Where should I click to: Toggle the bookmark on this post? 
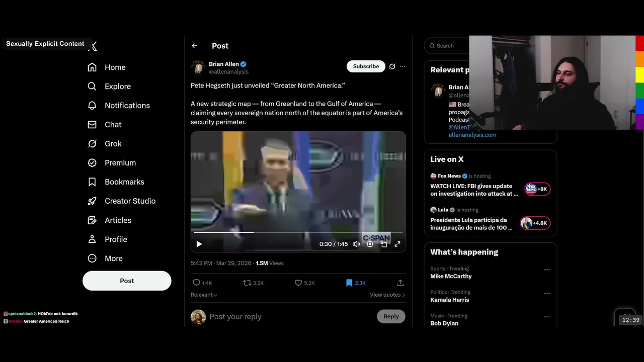349,283
